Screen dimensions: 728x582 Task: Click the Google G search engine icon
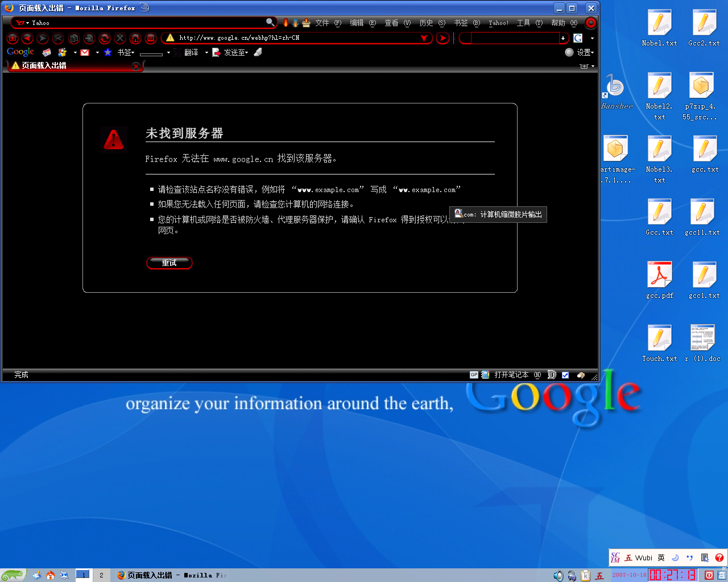[578, 38]
